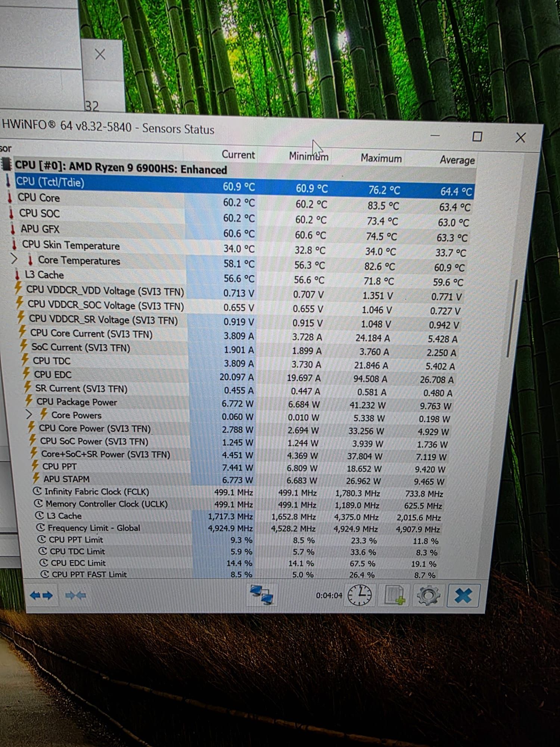Expand the Core Temperatures group
560x747 pixels.
[x=14, y=258]
